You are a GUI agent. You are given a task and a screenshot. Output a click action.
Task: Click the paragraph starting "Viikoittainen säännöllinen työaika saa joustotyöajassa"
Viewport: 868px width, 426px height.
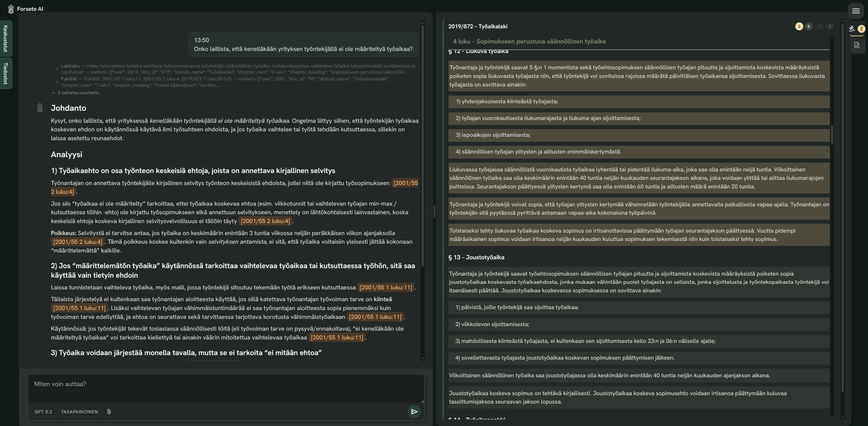pyautogui.click(x=639, y=375)
